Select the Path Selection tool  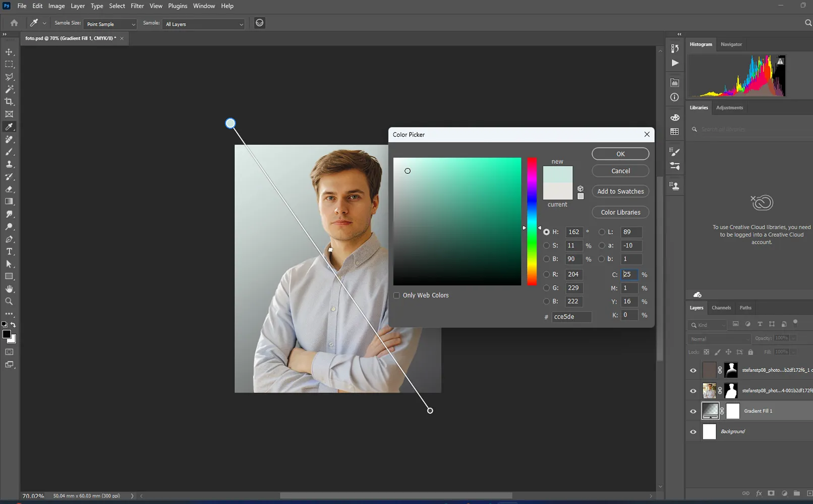[9, 264]
